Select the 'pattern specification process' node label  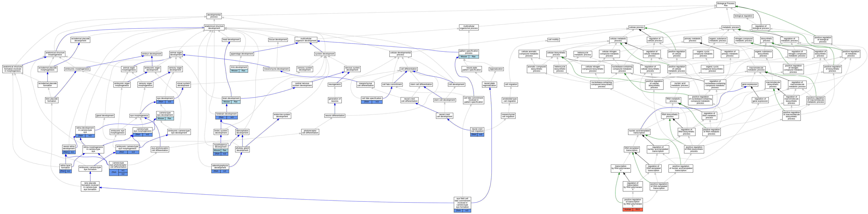(469, 52)
